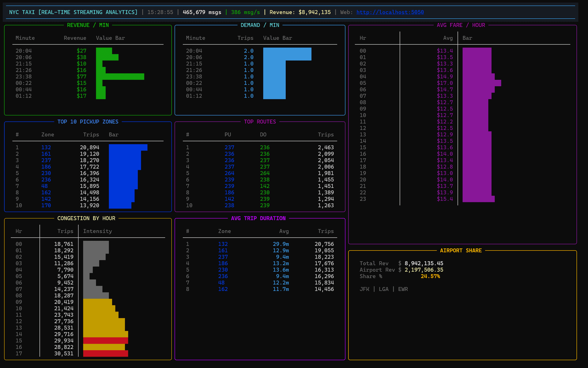Click average duration 13.6m for zone 230
This screenshot has width=588, height=368.
(281, 270)
